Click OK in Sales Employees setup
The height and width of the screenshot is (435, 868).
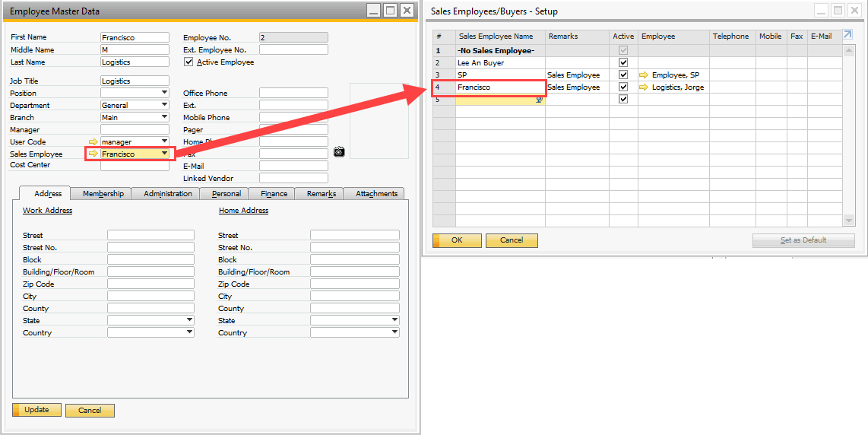pyautogui.click(x=457, y=240)
